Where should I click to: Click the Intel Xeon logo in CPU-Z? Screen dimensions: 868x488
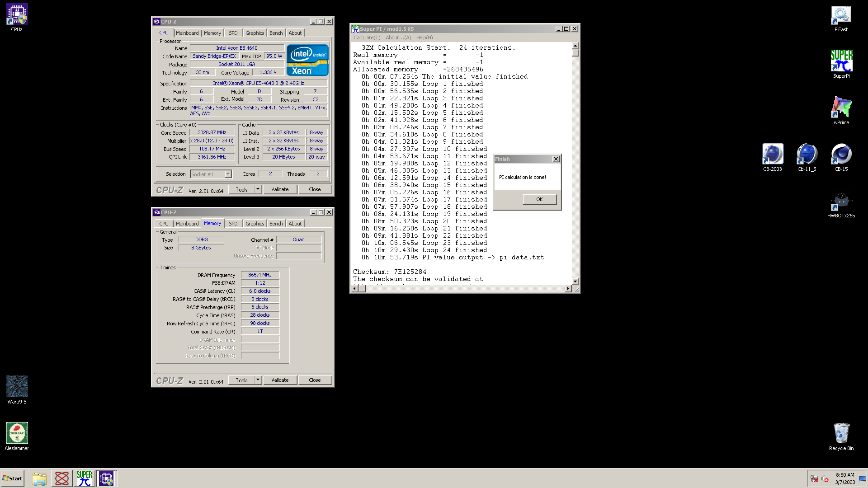pos(307,60)
